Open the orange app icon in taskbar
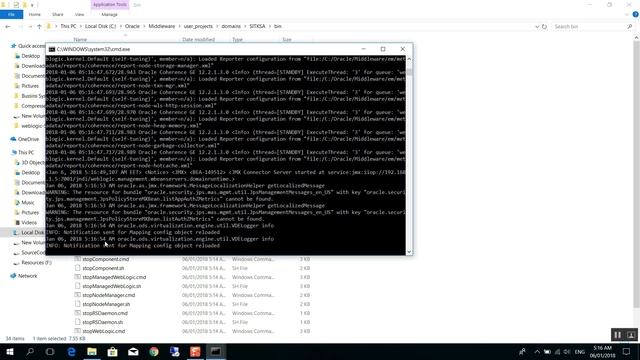 [195, 351]
